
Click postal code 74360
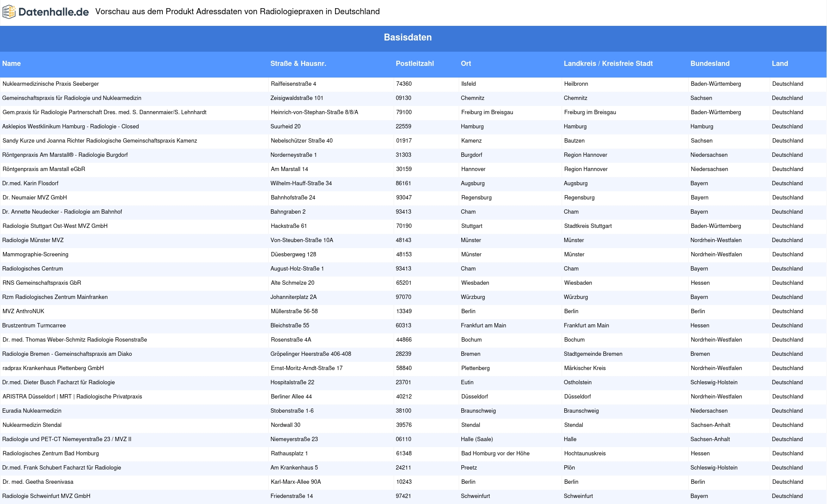[x=404, y=84]
